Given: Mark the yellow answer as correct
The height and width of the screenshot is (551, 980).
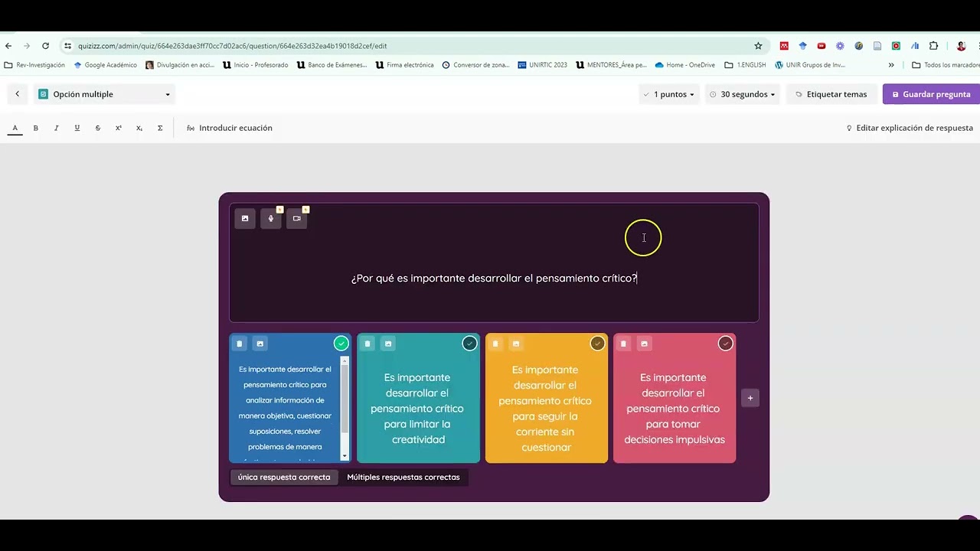Looking at the screenshot, I should (x=597, y=344).
